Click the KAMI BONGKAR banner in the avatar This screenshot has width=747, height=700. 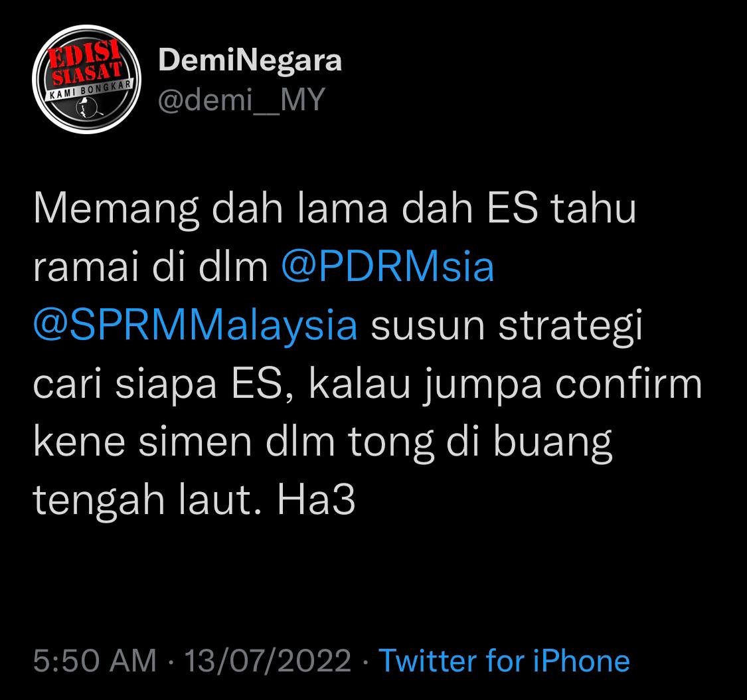coord(87,88)
